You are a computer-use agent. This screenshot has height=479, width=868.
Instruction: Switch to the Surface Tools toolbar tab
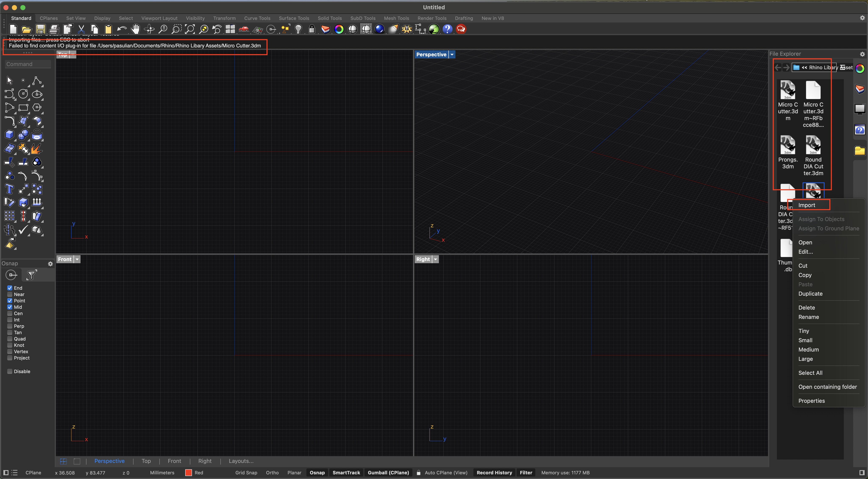point(294,18)
